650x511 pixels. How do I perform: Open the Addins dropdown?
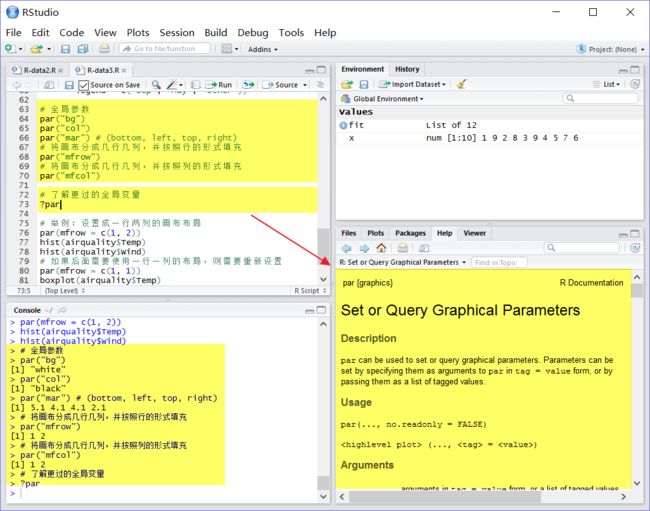[263, 49]
